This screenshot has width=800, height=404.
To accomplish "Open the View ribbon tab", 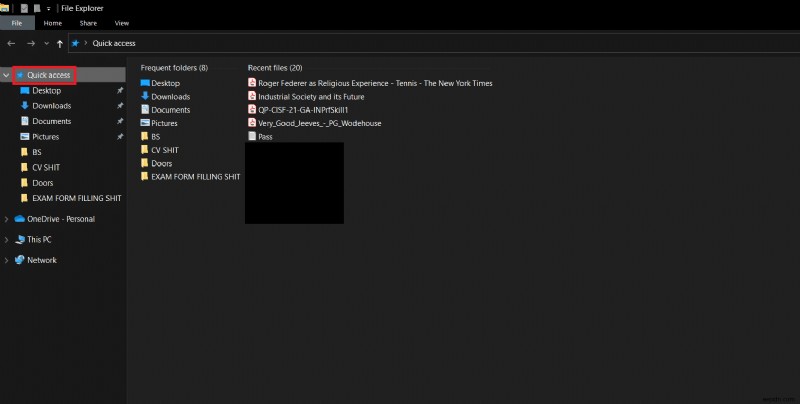I will 121,23.
